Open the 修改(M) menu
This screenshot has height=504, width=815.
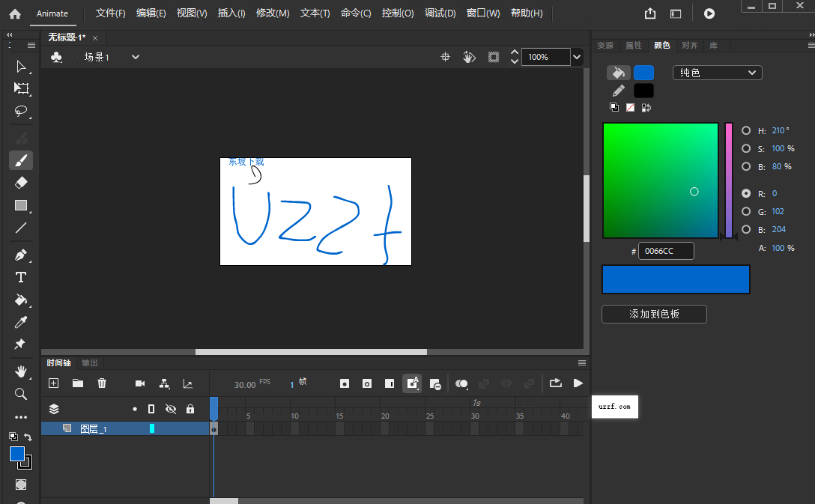(x=273, y=13)
